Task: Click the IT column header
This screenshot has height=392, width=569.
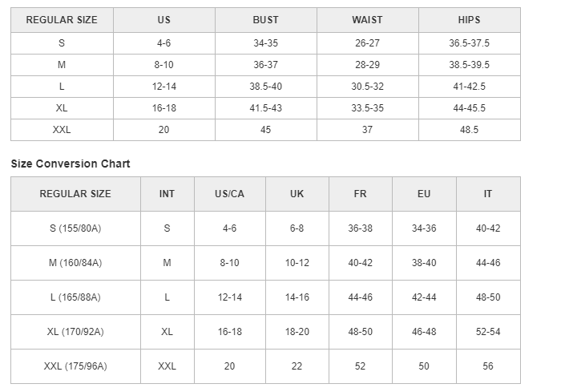Action: pos(488,194)
